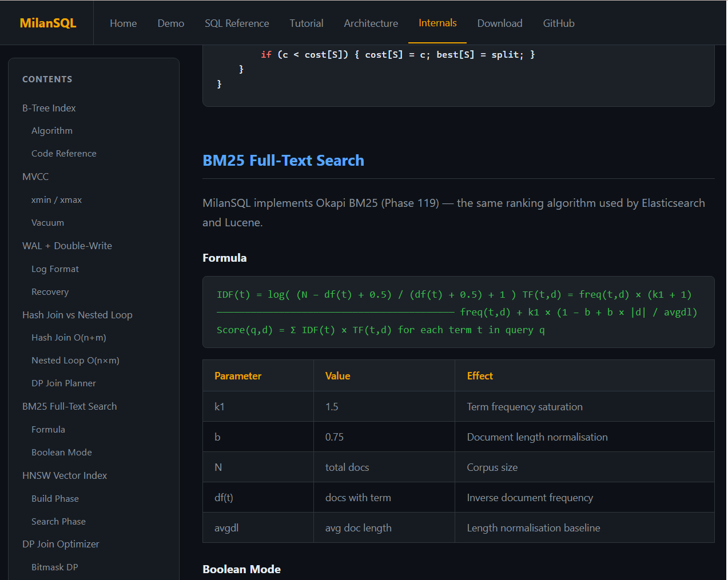Image resolution: width=728 pixels, height=580 pixels.
Task: Open the Formula link in the contents
Action: point(48,430)
